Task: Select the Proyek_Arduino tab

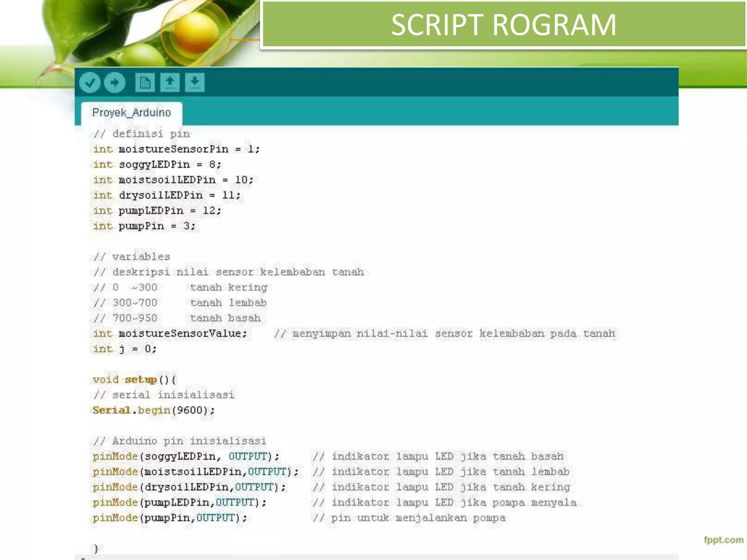Action: pyautogui.click(x=132, y=113)
